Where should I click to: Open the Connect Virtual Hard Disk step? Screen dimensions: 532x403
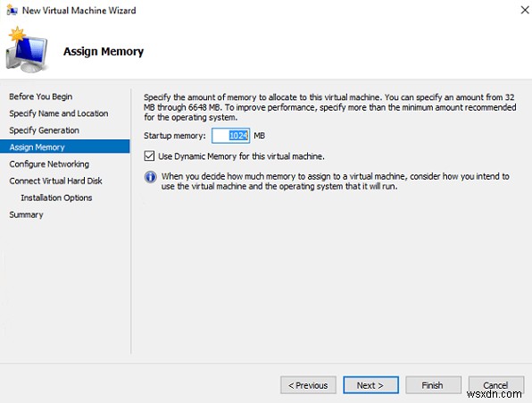point(55,181)
